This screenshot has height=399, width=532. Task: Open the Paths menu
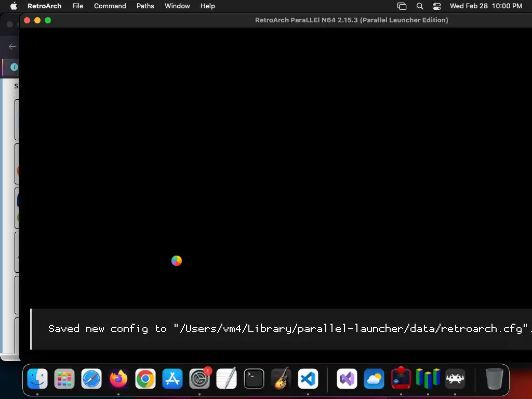tap(145, 6)
